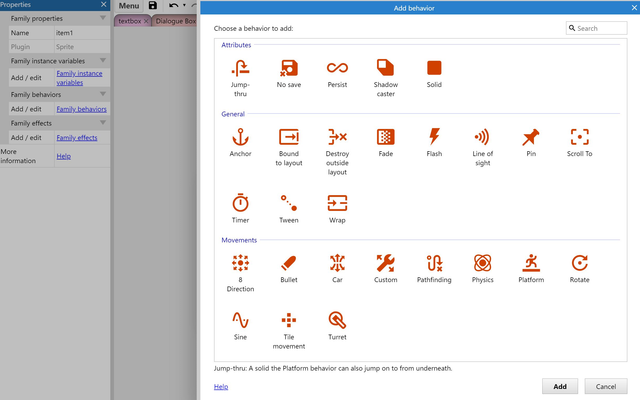640x400 pixels.
Task: Collapse the Family effects section
Action: [x=103, y=122]
